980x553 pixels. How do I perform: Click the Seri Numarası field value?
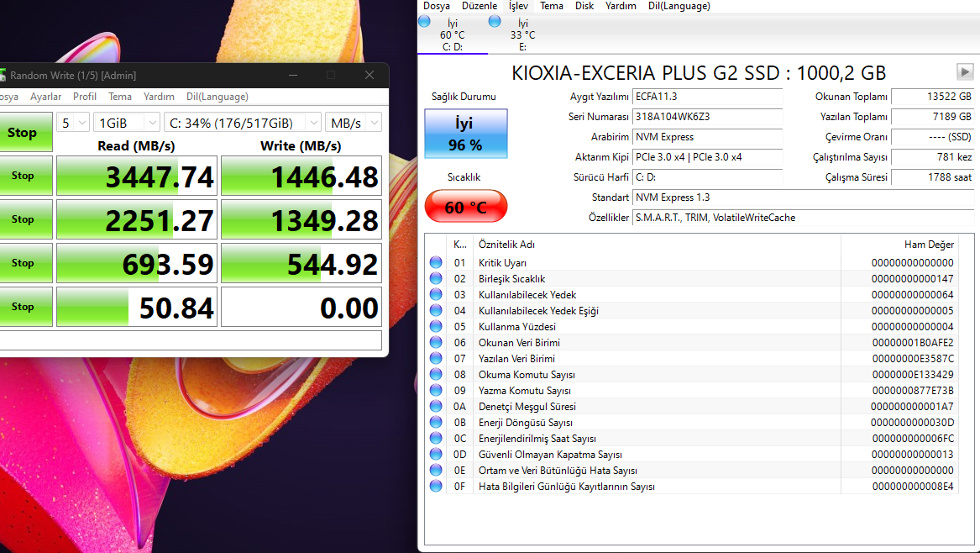[708, 116]
